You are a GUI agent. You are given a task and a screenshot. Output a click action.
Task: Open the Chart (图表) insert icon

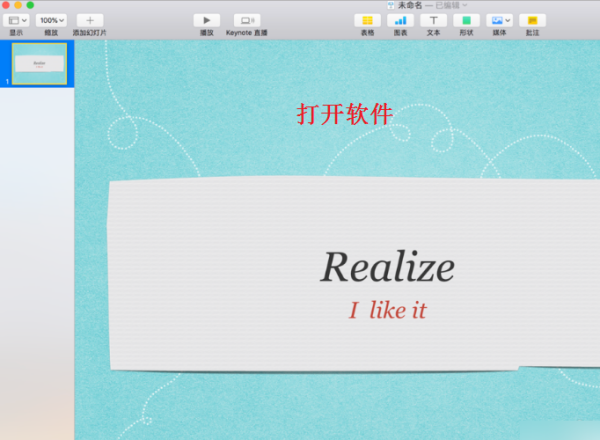[x=400, y=20]
